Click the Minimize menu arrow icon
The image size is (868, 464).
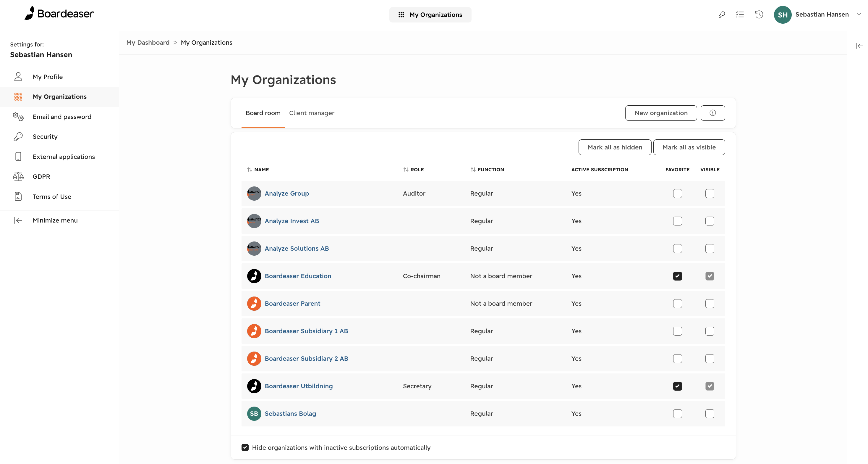pyautogui.click(x=18, y=220)
